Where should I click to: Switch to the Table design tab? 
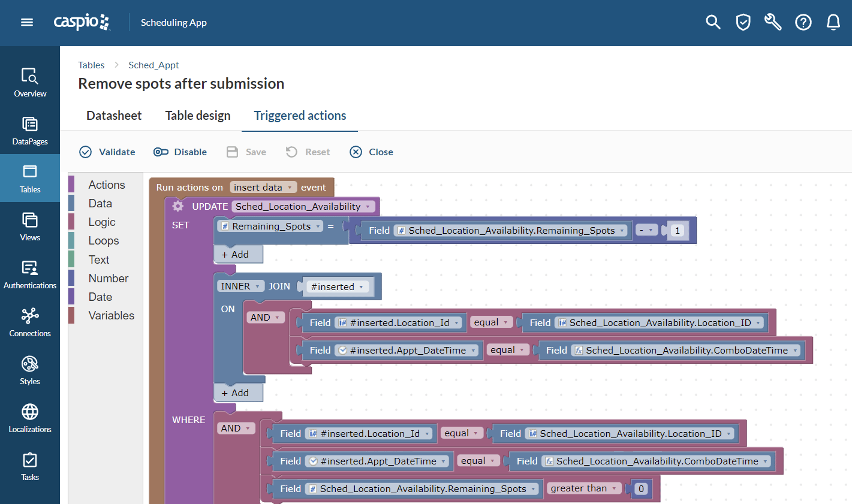[x=198, y=115]
